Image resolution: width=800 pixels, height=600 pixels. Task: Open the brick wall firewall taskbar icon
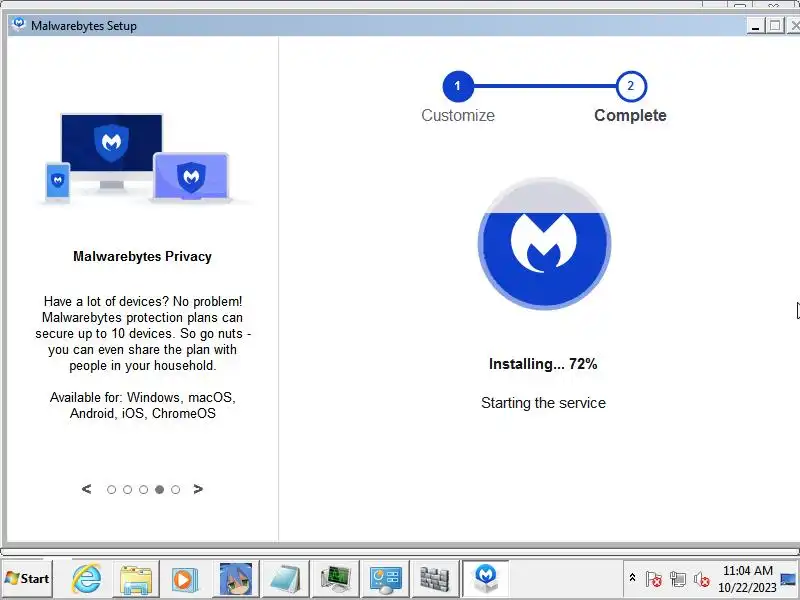435,579
